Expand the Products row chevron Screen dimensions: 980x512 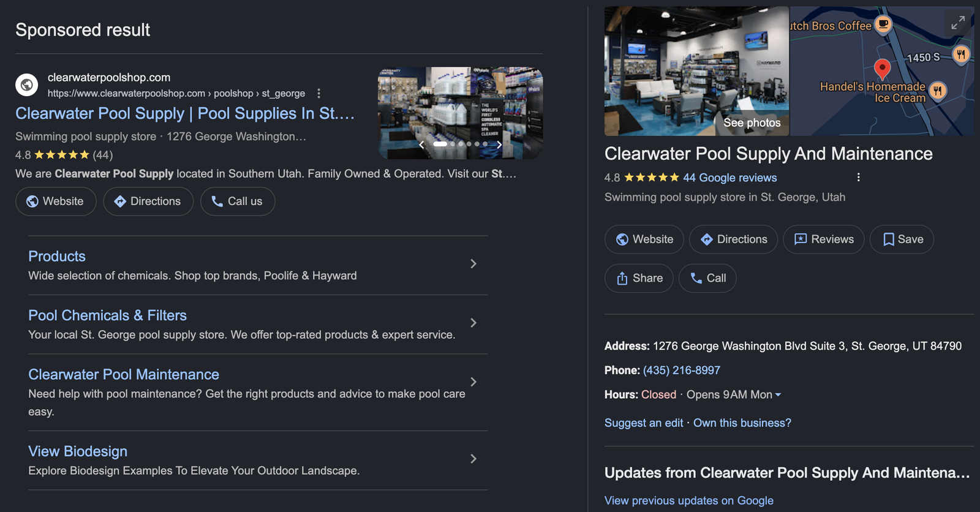pyautogui.click(x=473, y=263)
